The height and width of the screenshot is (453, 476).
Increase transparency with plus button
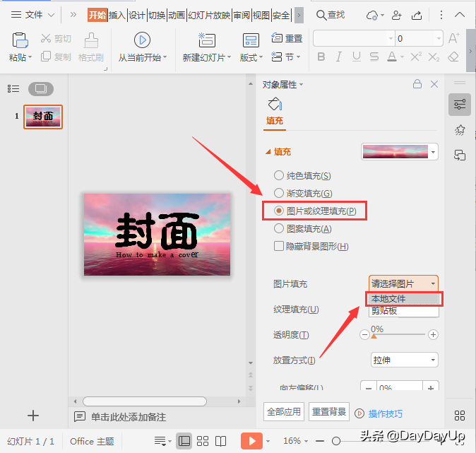[x=433, y=334]
